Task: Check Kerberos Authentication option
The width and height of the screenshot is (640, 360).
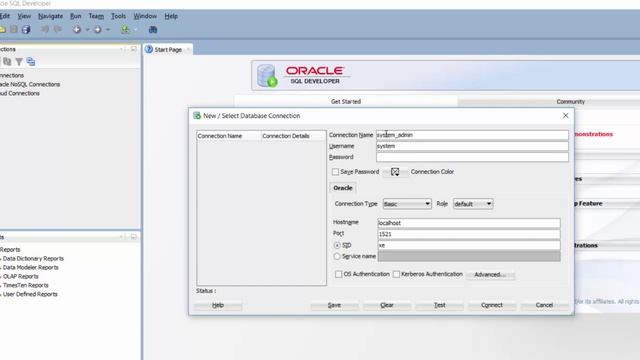Action: [x=396, y=274]
